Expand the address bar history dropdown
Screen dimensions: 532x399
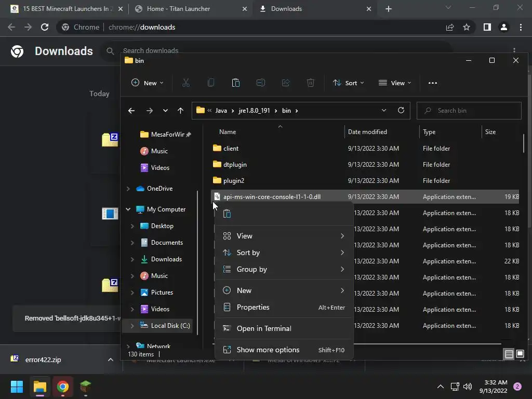384,110
